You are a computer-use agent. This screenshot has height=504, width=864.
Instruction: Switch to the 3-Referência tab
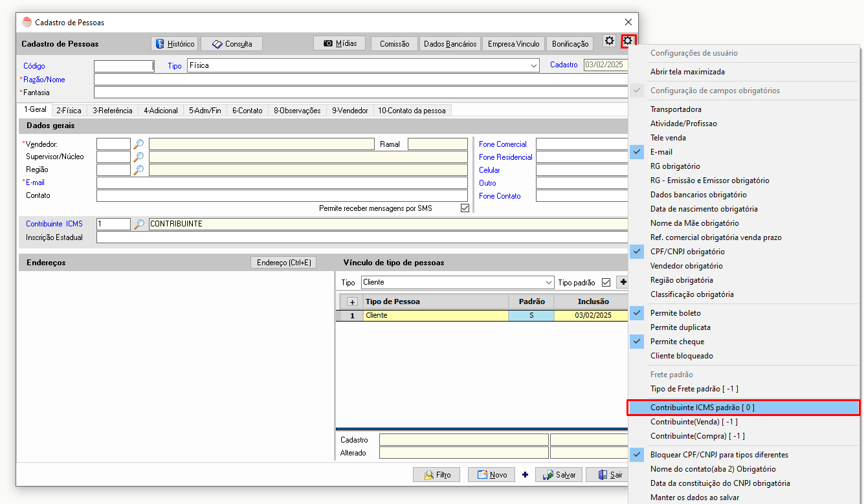point(112,111)
